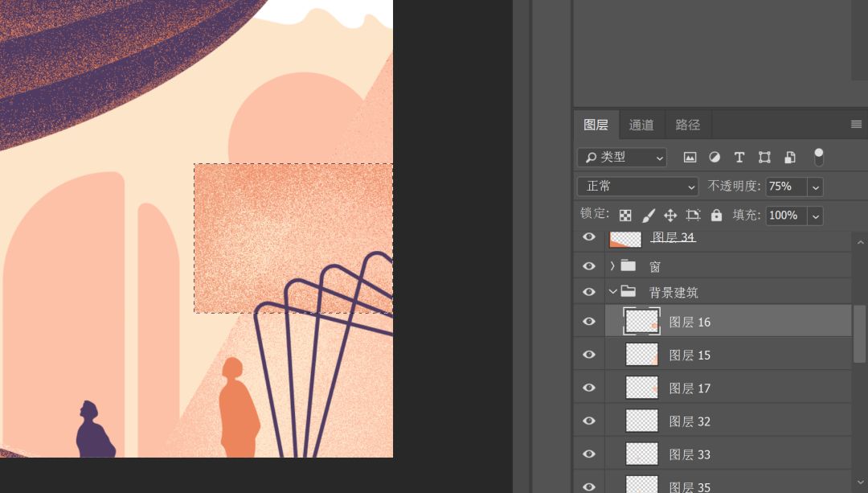
Task: Click the smart object filter icon
Action: tap(790, 158)
